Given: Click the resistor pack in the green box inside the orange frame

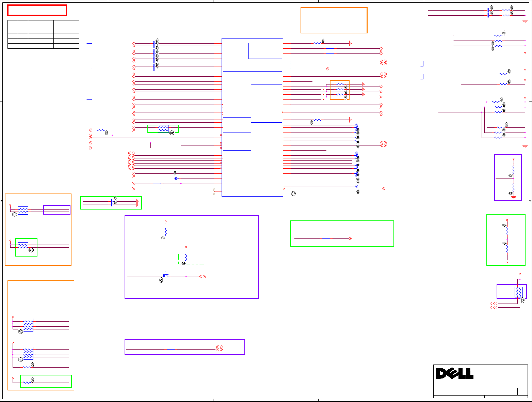Looking at the screenshot, I should (23, 246).
